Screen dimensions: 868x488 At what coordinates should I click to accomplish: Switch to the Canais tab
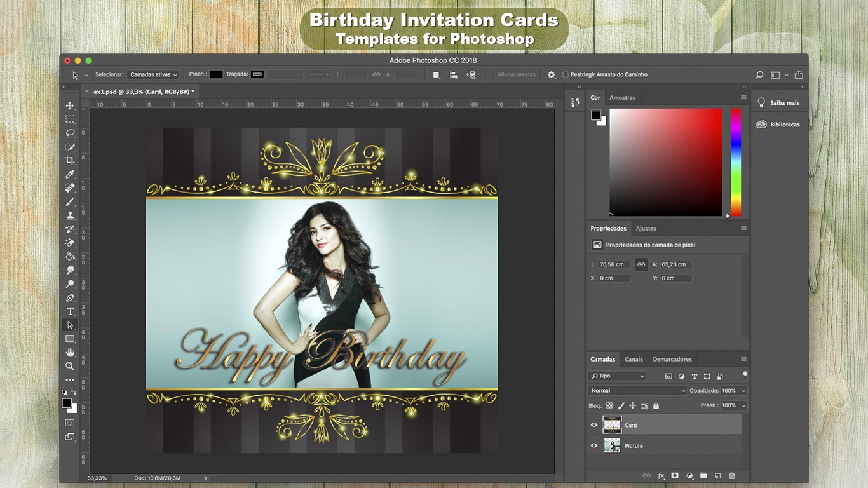click(x=634, y=359)
